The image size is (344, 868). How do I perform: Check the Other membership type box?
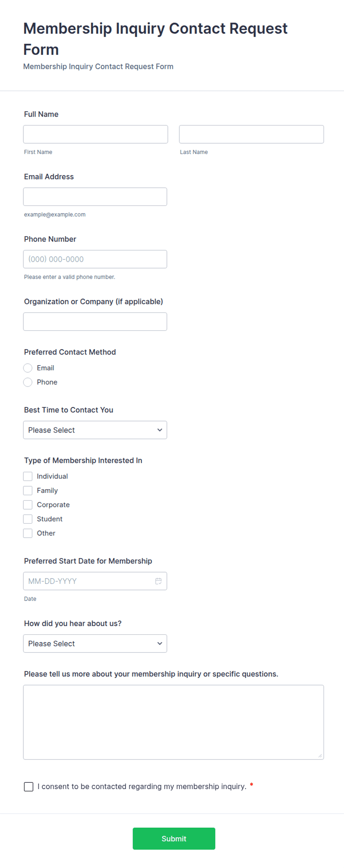coord(28,533)
